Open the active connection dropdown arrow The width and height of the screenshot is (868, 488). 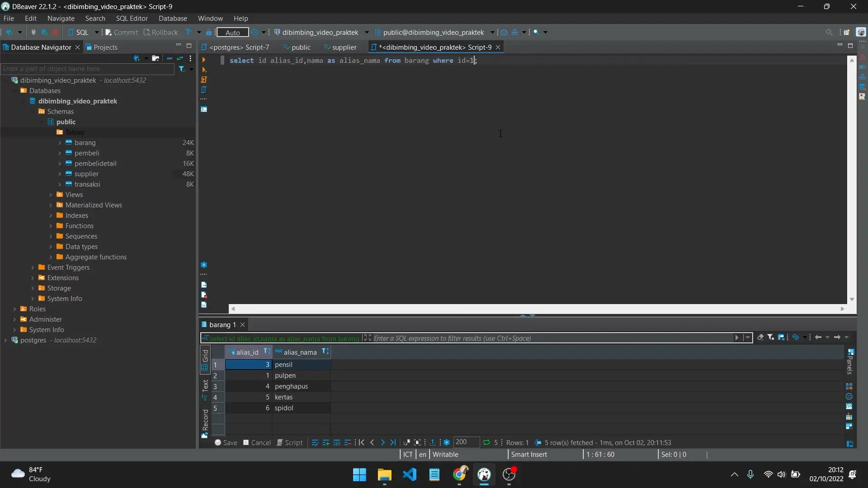tap(367, 32)
